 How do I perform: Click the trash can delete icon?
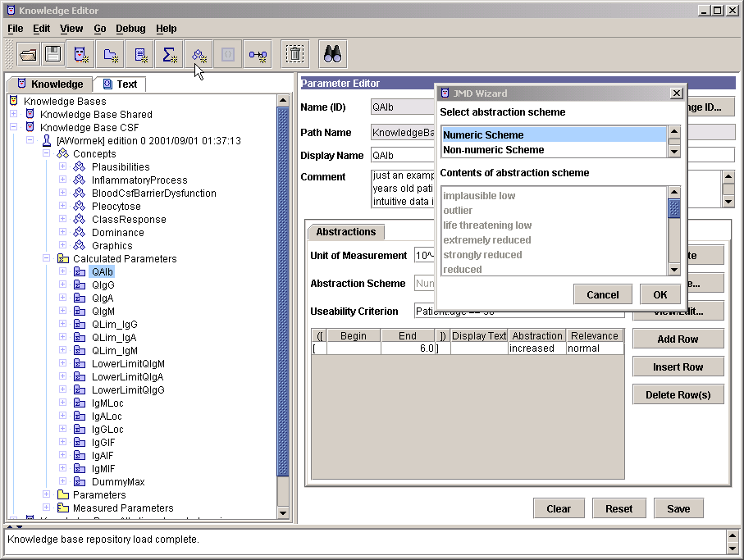click(x=294, y=55)
